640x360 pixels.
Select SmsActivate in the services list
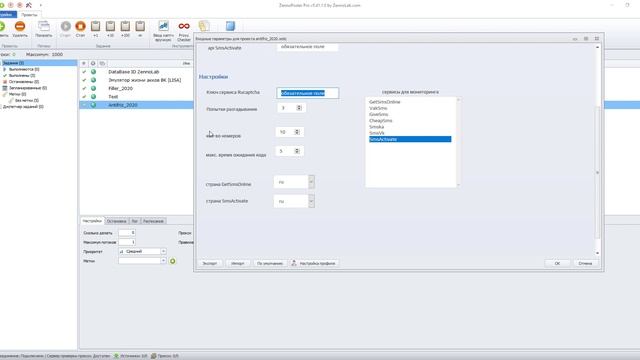point(410,139)
